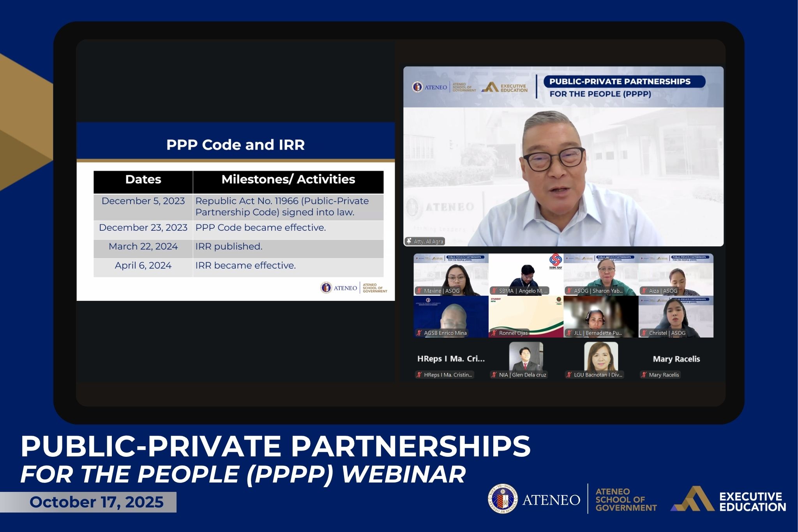This screenshot has width=798, height=532.
Task: Click the pin icon beside Atty. Al Agra's name
Action: [408, 241]
